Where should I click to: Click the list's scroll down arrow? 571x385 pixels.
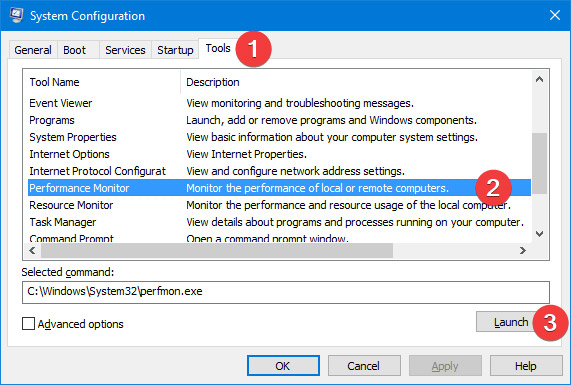539,233
